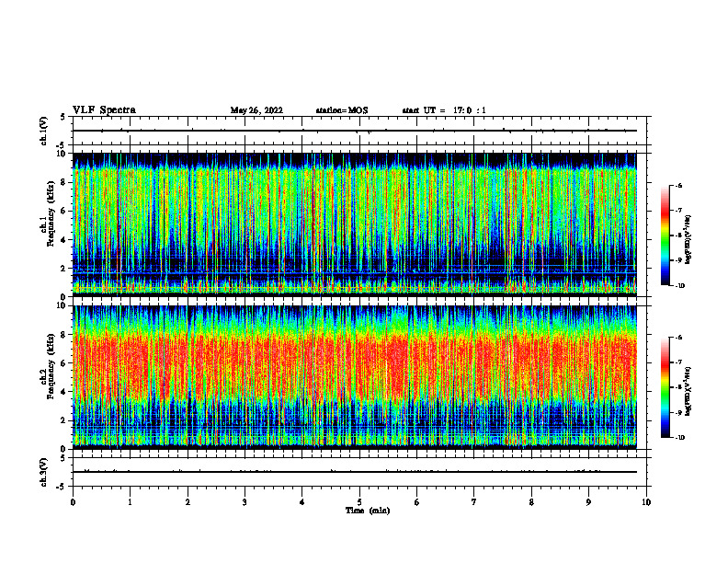Screen dimensions: 728x563
Task: Click the "6" kHz tick on ch.2 axis
Action: [63, 362]
